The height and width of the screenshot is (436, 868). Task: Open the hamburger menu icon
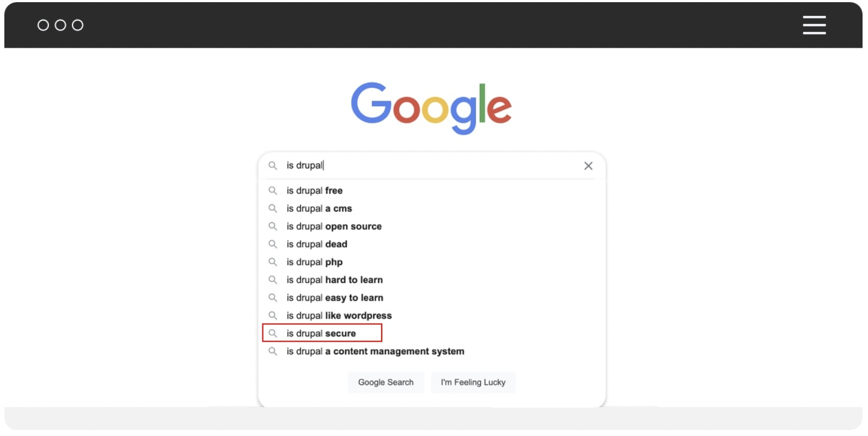coord(814,25)
